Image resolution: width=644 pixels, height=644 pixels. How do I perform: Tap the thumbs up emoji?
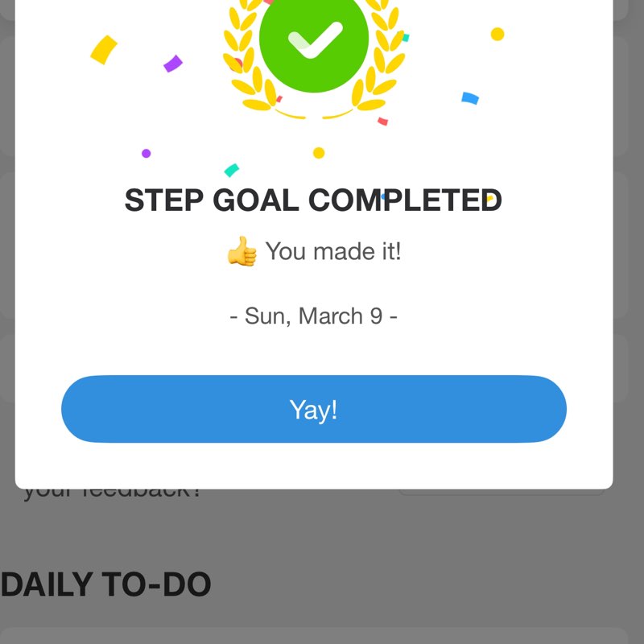tap(242, 252)
